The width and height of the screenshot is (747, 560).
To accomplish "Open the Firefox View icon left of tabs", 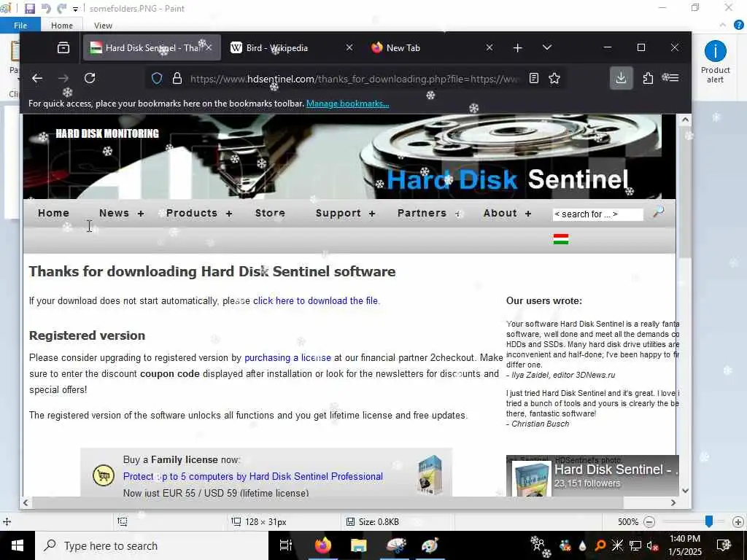I will click(63, 47).
